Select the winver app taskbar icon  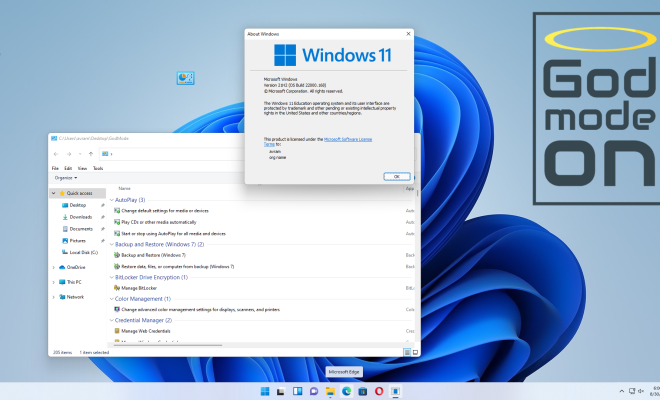pos(395,391)
